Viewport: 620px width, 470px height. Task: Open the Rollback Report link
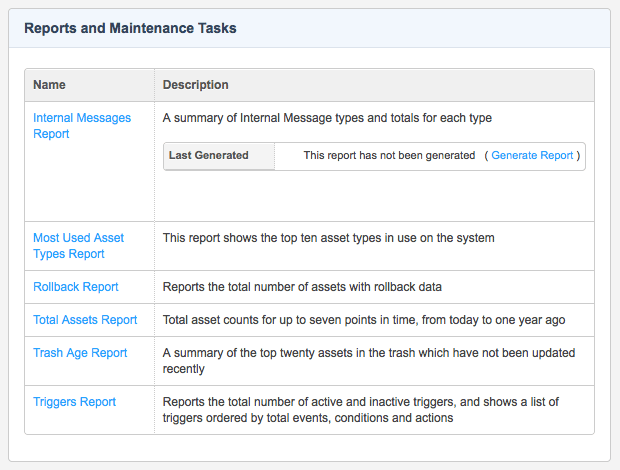[76, 287]
